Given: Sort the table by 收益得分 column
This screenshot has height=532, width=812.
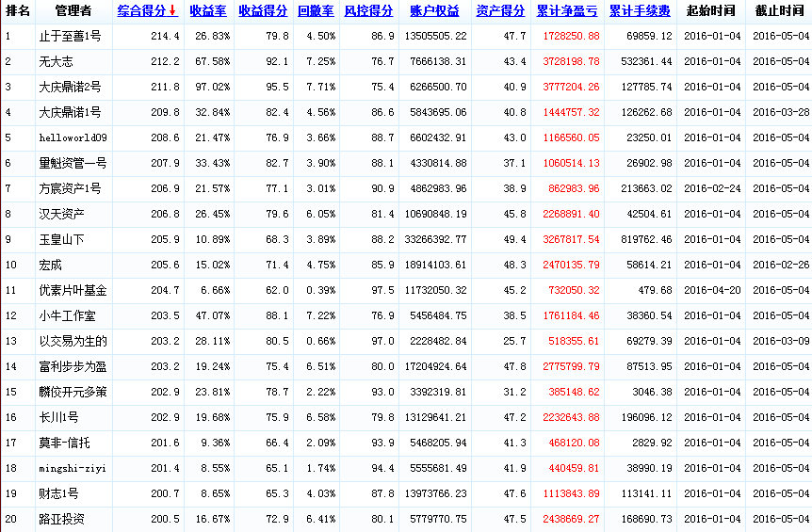Looking at the screenshot, I should (263, 11).
